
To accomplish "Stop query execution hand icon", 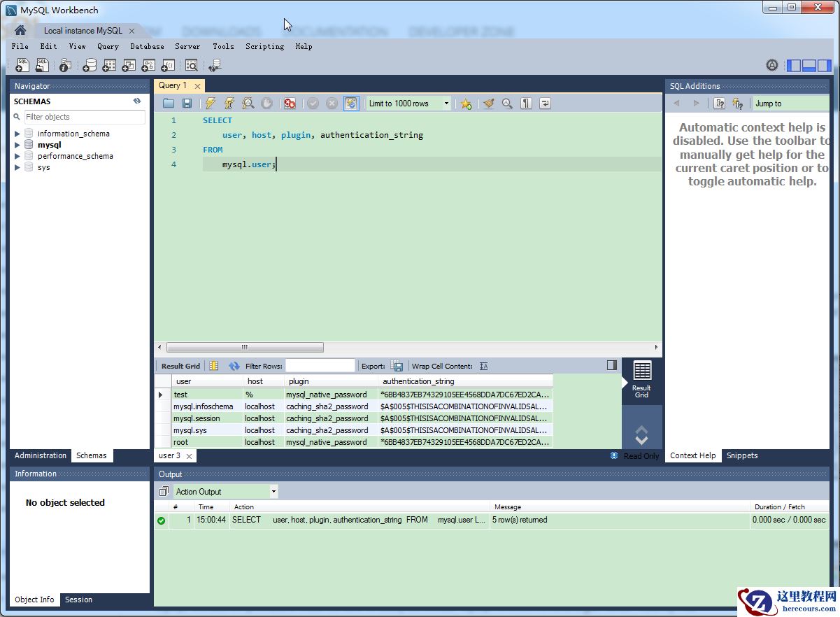I will pyautogui.click(x=266, y=104).
